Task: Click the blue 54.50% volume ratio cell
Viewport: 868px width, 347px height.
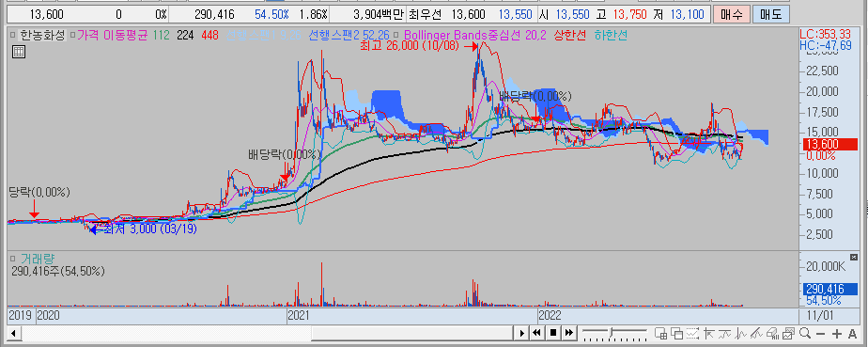Action: tap(271, 14)
